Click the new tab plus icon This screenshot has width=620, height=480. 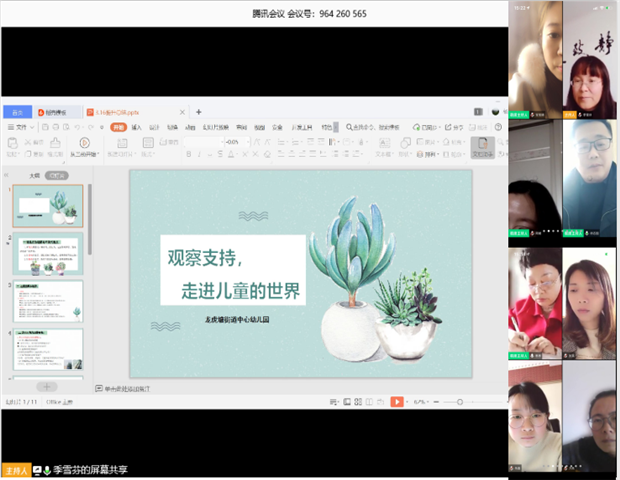point(198,112)
